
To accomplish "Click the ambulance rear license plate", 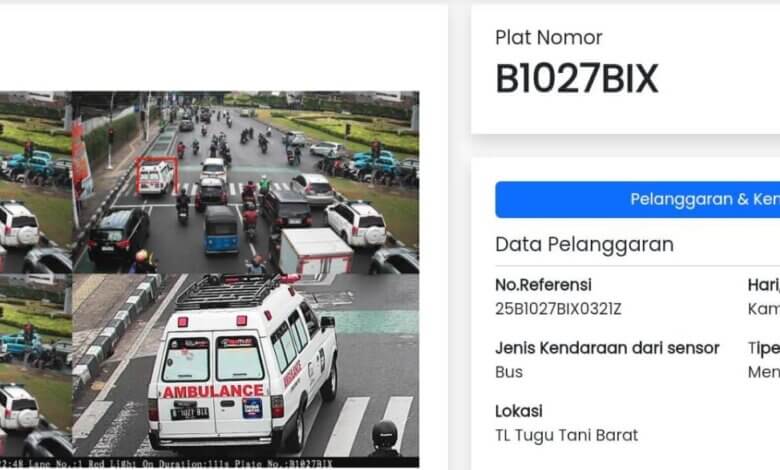I will 190,413.
